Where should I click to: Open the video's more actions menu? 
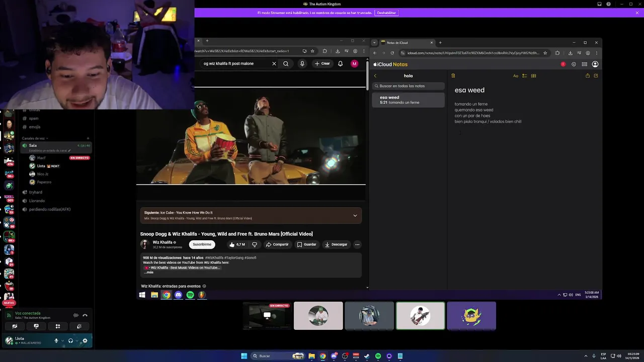pyautogui.click(x=357, y=244)
